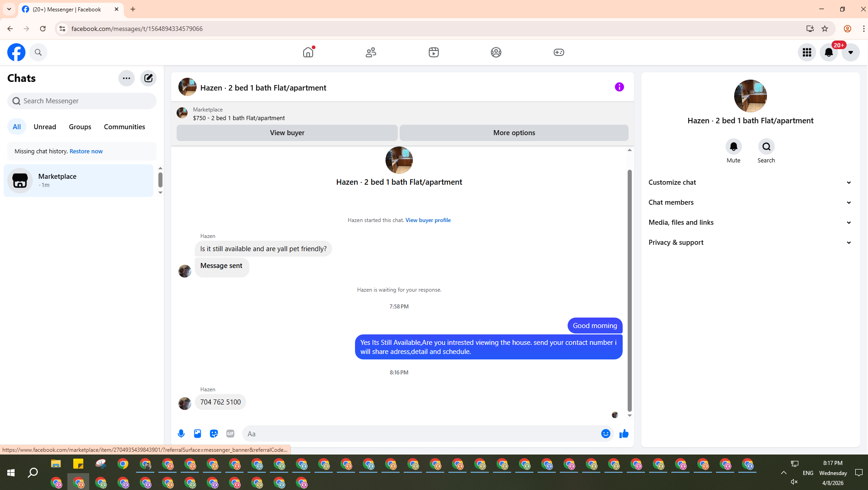Select the Communities chats filter
868x490 pixels.
[x=124, y=127]
